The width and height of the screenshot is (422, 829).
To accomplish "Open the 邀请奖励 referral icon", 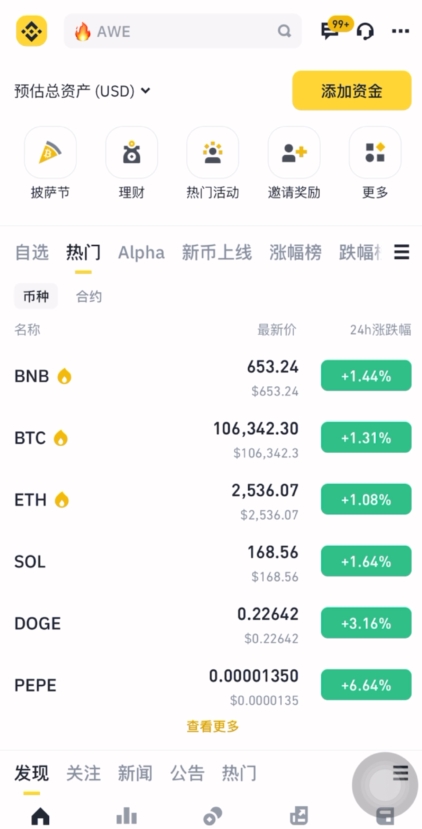I will [294, 152].
